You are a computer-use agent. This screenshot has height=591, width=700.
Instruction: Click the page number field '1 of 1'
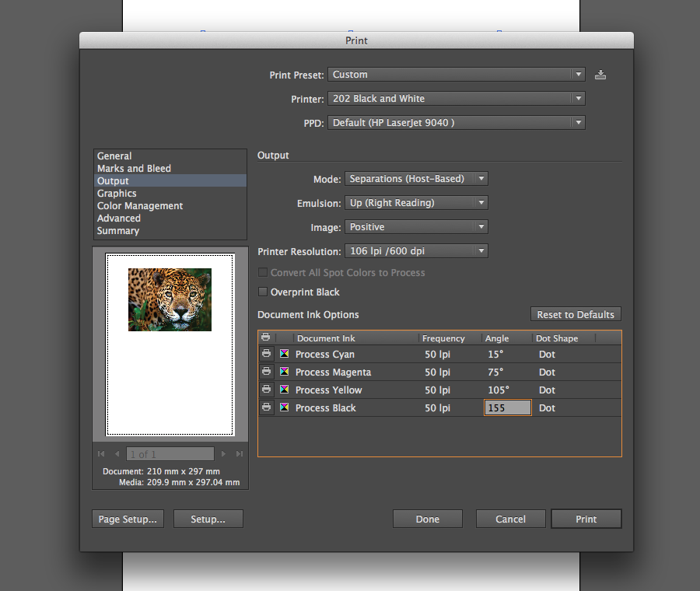click(x=170, y=454)
